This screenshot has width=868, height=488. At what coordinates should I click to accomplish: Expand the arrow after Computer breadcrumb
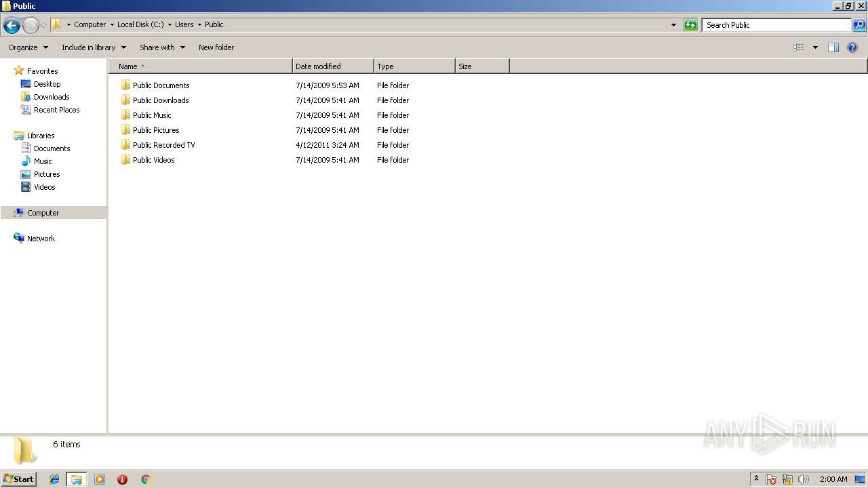pyautogui.click(x=112, y=24)
